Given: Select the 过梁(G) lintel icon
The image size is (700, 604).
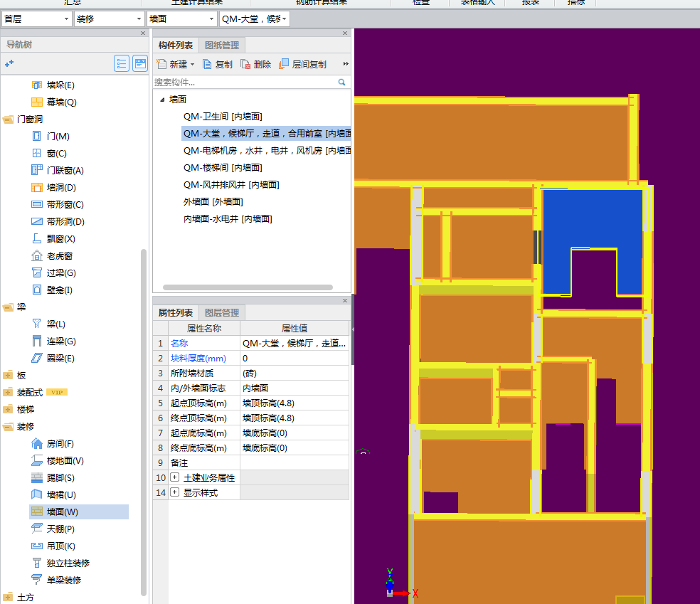Looking at the screenshot, I should (x=36, y=272).
